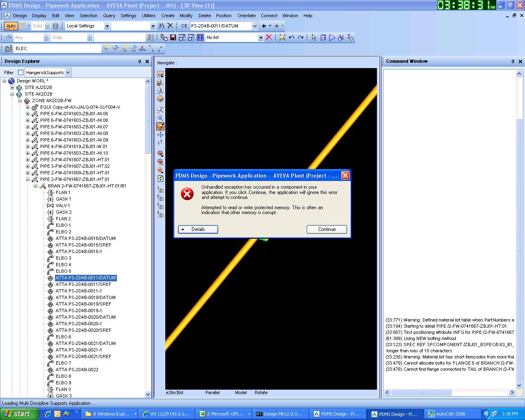Image resolution: width=525 pixels, height=420 pixels.
Task: Click the cube-in-dotted-box icon atop view toolbar
Action: [x=160, y=74]
